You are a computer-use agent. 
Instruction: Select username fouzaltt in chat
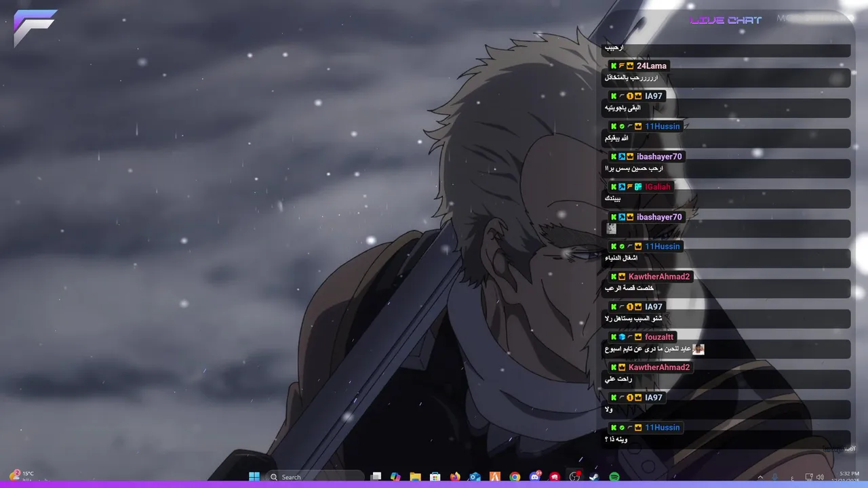pos(659,337)
